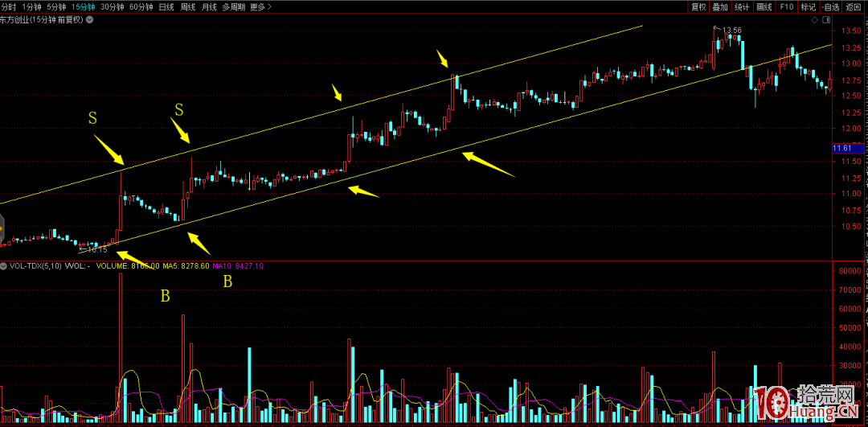Switch to 日线 daily chart
Image resolution: width=868 pixels, height=427 pixels.
tap(166, 7)
